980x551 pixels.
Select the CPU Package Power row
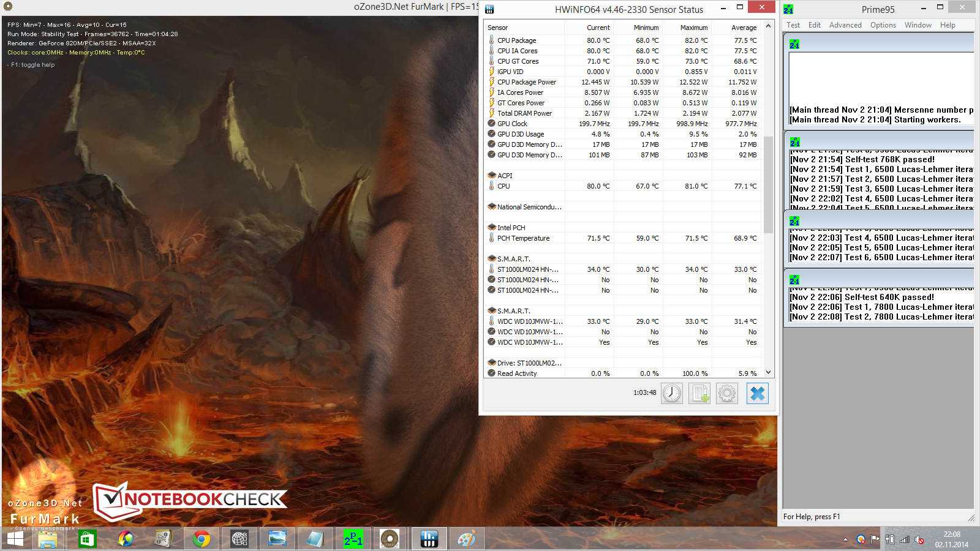tap(624, 82)
